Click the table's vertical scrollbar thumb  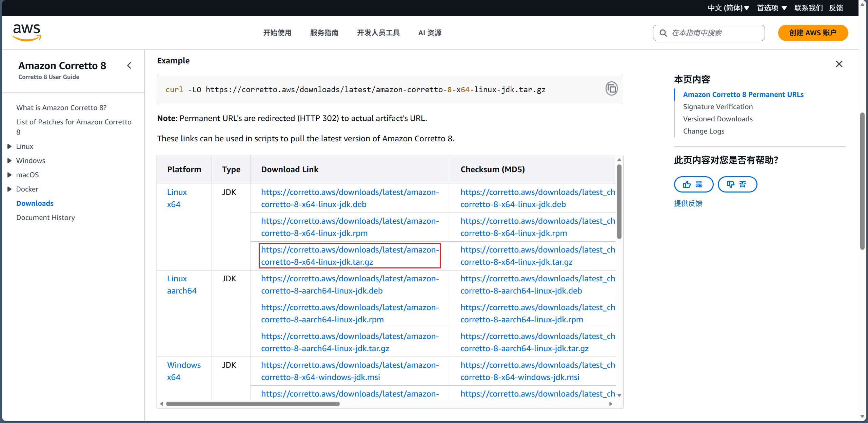(619, 202)
